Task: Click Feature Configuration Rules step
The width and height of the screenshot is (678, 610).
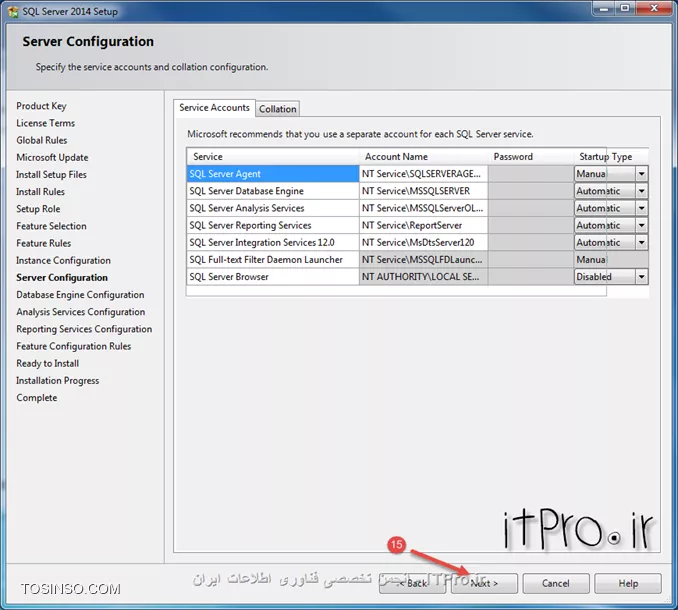Action: [x=74, y=346]
